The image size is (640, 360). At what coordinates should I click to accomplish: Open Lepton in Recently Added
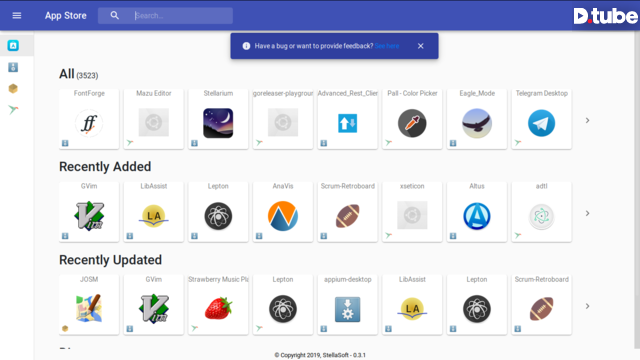point(218,212)
